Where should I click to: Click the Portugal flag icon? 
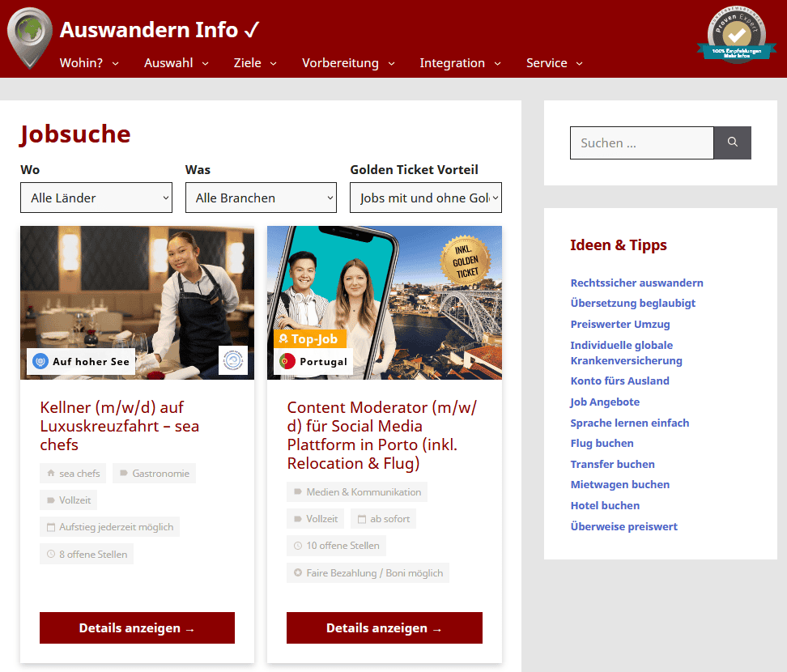pyautogui.click(x=287, y=361)
